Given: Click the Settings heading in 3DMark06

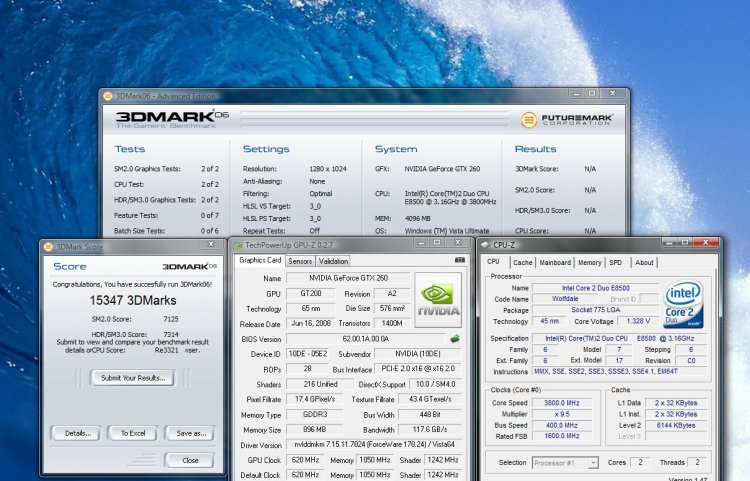Looking at the screenshot, I should (x=266, y=149).
